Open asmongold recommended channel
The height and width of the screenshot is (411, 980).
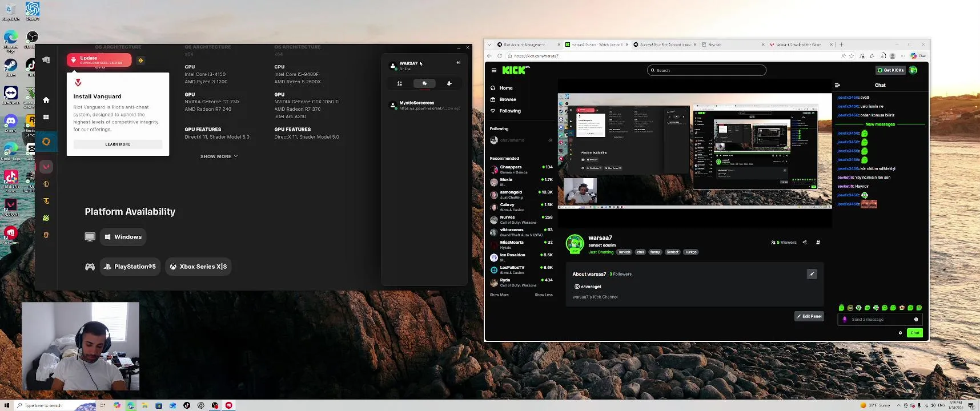(x=521, y=195)
